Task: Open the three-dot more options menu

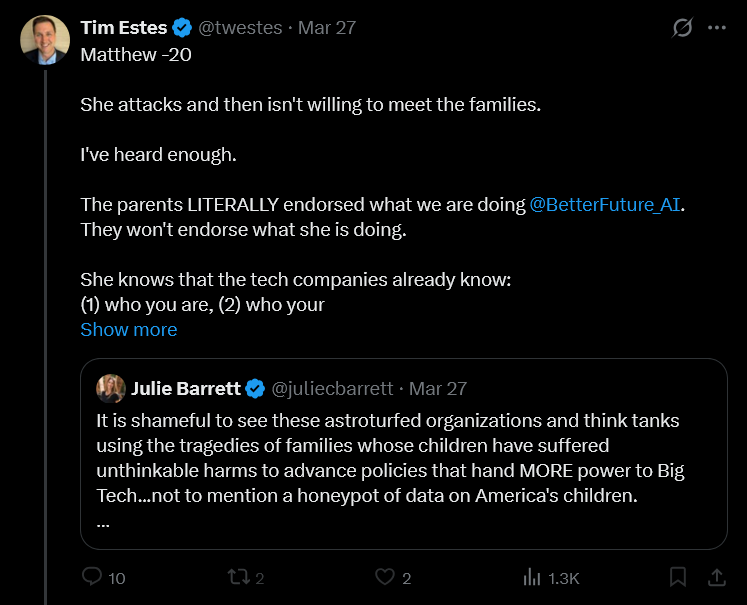Action: [716, 28]
